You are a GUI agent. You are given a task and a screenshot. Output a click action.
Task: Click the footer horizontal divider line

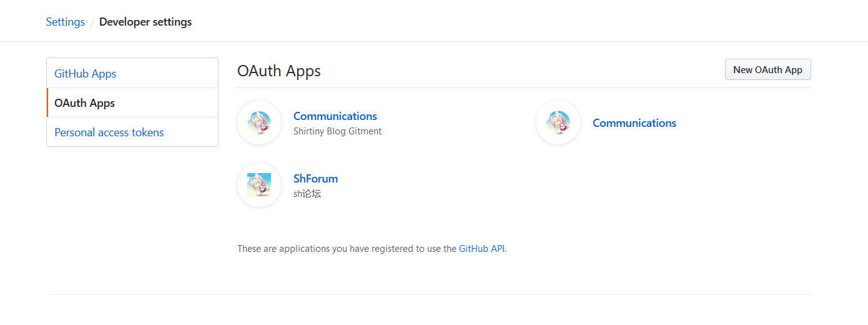428,294
